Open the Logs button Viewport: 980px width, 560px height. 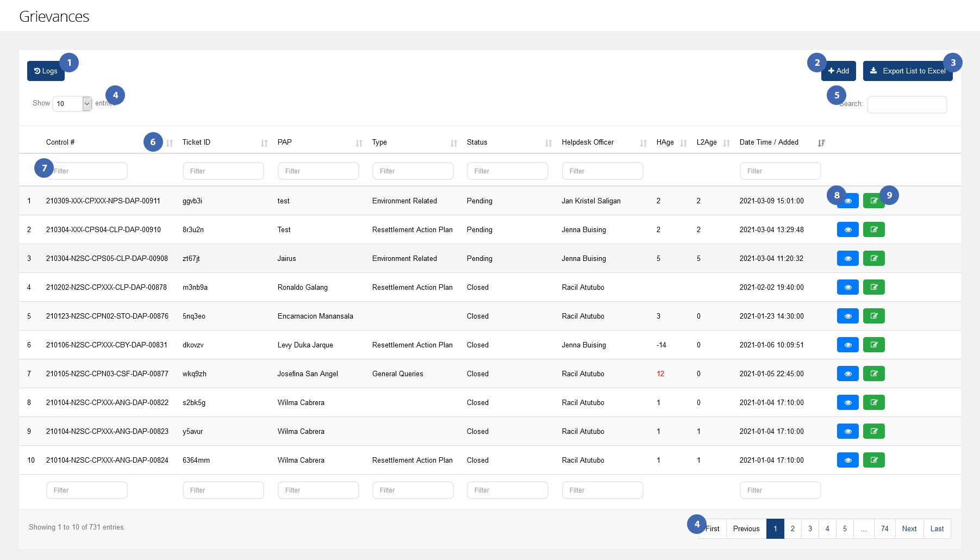(x=46, y=71)
